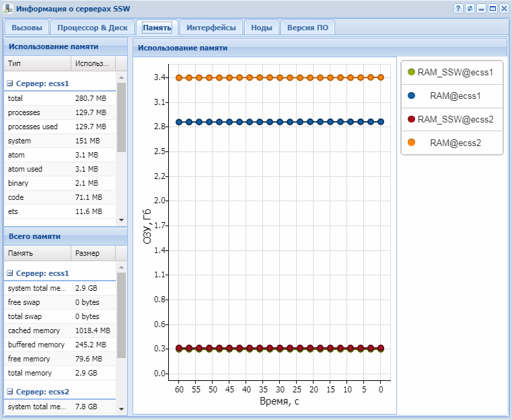512x420 pixels.
Task: Click the help question mark icon
Action: [x=458, y=9]
